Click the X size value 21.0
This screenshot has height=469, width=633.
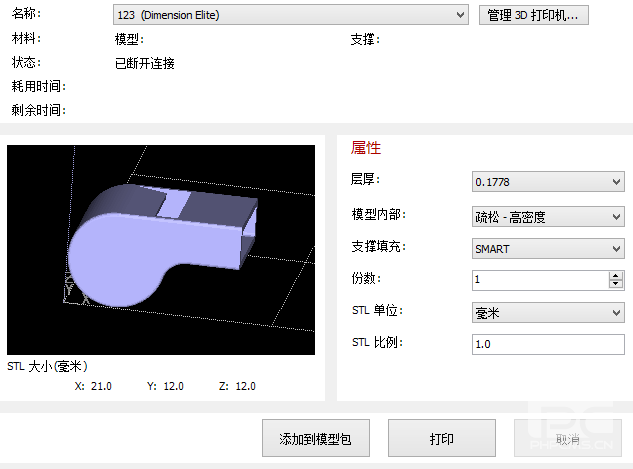[101, 386]
